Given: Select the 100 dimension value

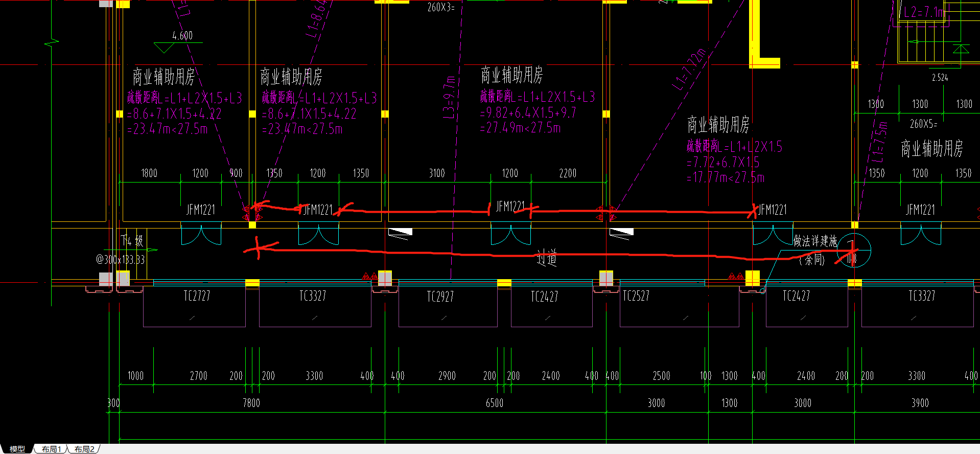Looking at the screenshot, I should (706, 376).
